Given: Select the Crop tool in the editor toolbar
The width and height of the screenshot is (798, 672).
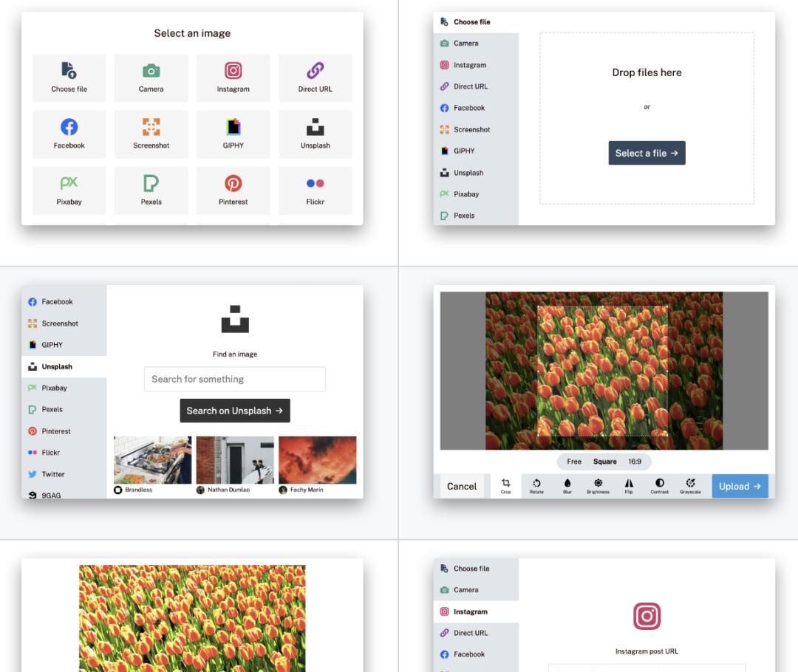Looking at the screenshot, I should coord(505,485).
